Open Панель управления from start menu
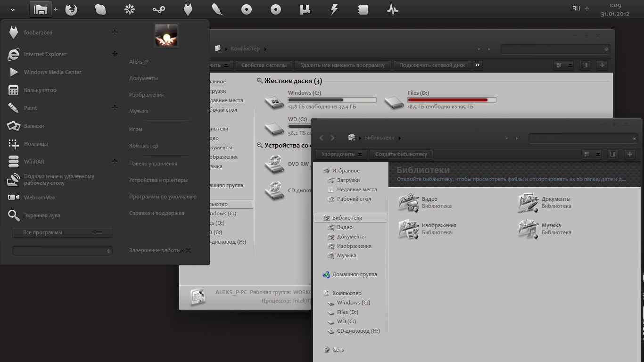644x362 pixels. [153, 164]
